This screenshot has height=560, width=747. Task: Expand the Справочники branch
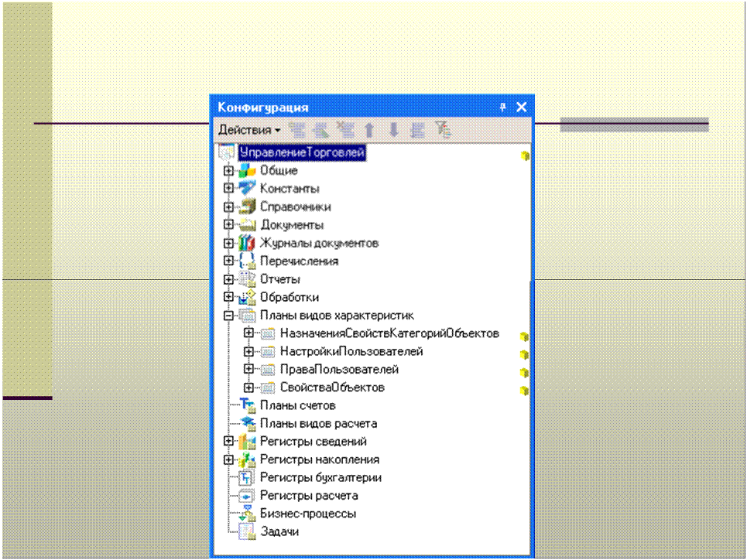228,207
